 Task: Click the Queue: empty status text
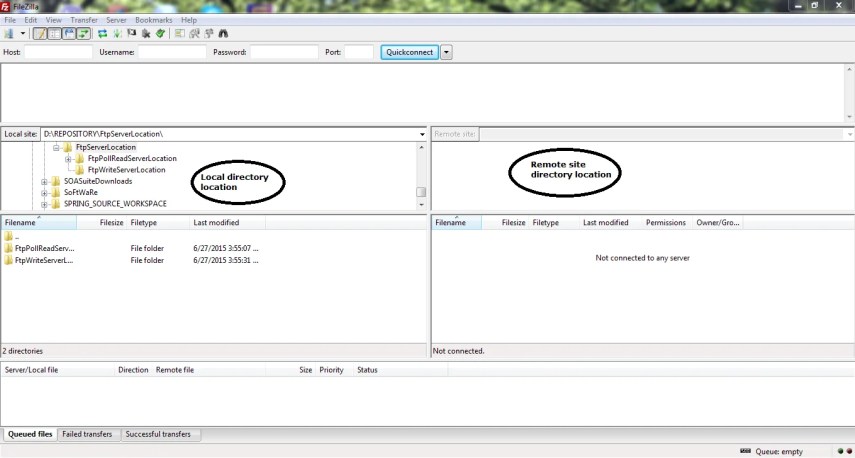(x=779, y=451)
